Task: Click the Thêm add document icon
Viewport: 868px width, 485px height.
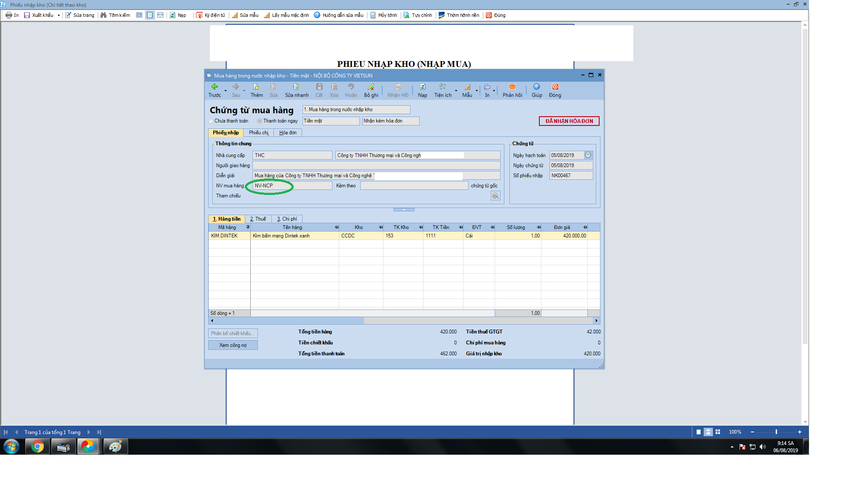Action: [x=256, y=87]
